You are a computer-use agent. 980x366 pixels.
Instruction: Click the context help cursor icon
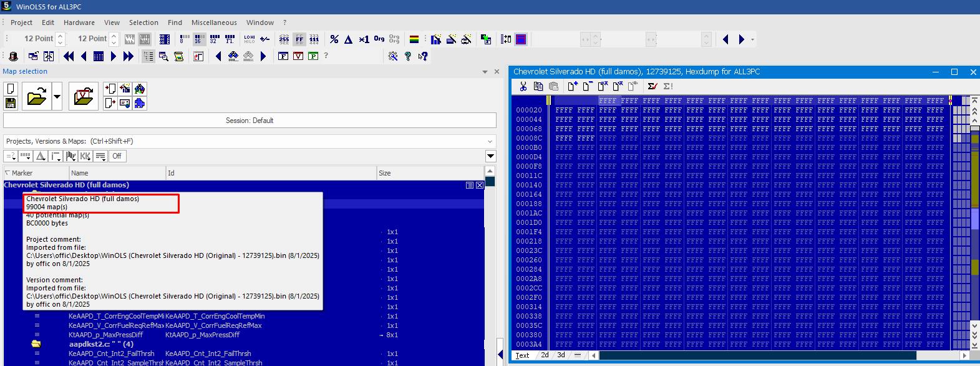point(423,56)
